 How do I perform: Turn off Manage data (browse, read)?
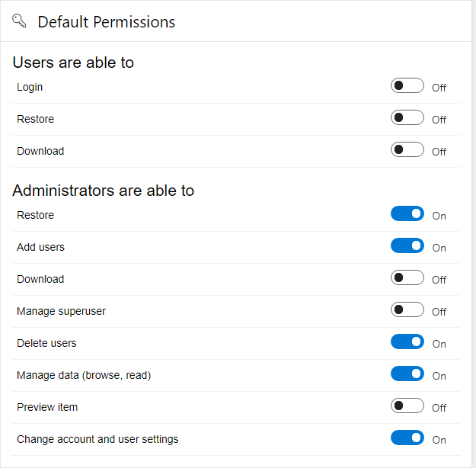tap(407, 374)
